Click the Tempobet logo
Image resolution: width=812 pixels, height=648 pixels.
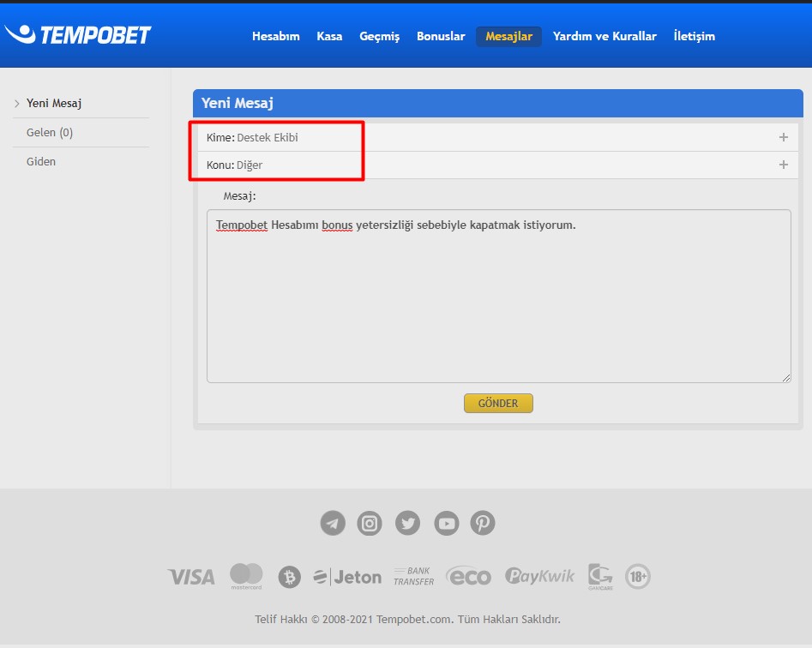tap(78, 34)
